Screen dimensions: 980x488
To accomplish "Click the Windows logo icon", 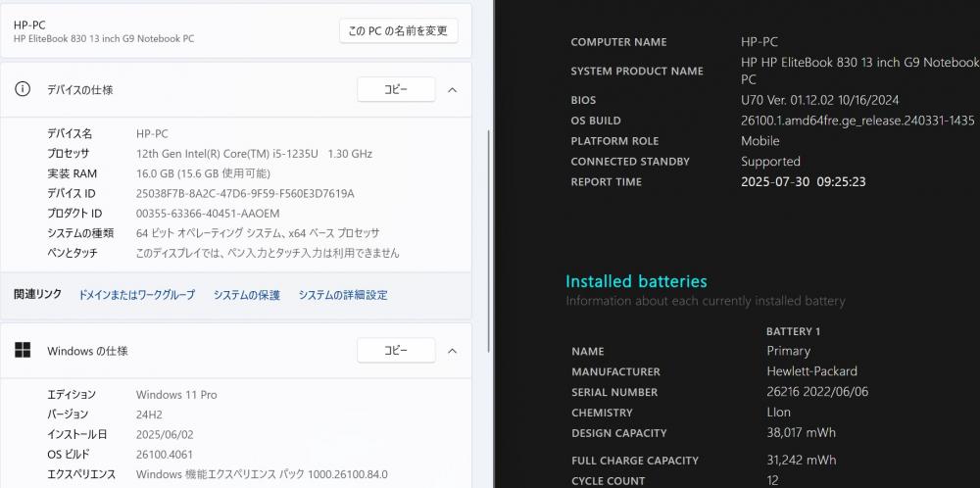I will pos(23,350).
